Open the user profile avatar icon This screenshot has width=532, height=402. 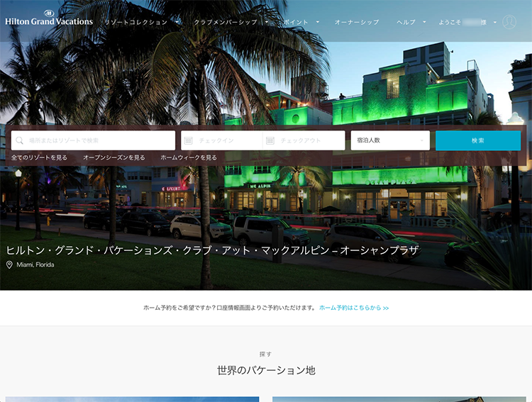(509, 22)
